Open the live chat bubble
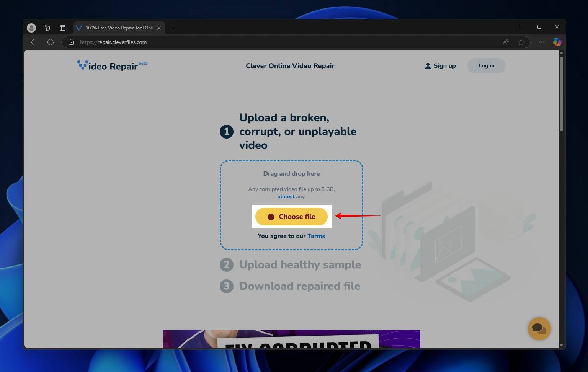Viewport: 588px width, 372px height. [539, 328]
